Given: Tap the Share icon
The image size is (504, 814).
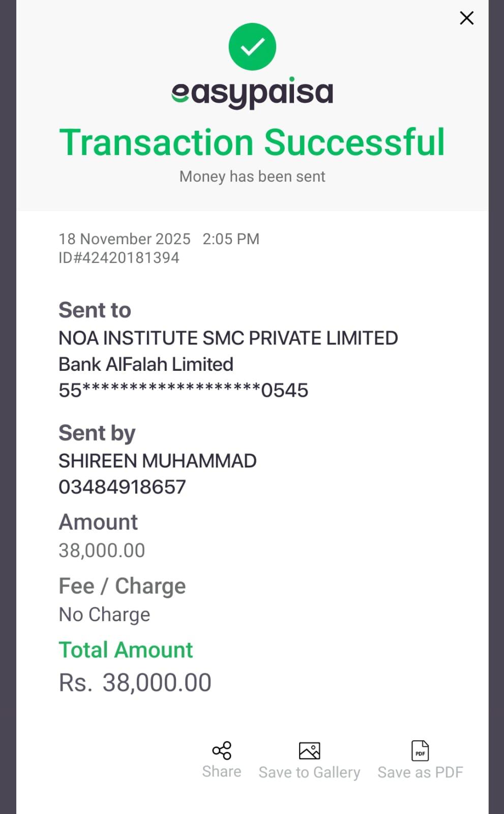Looking at the screenshot, I should click(x=222, y=750).
